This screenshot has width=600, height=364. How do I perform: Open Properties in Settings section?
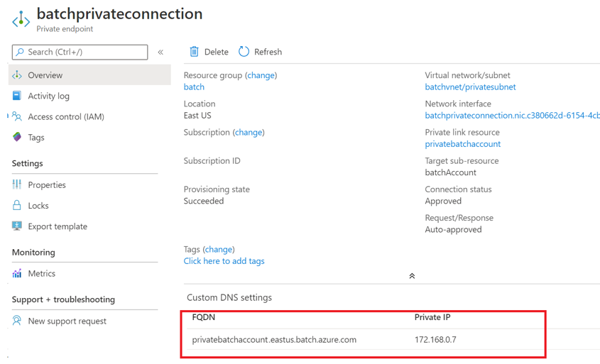(47, 185)
